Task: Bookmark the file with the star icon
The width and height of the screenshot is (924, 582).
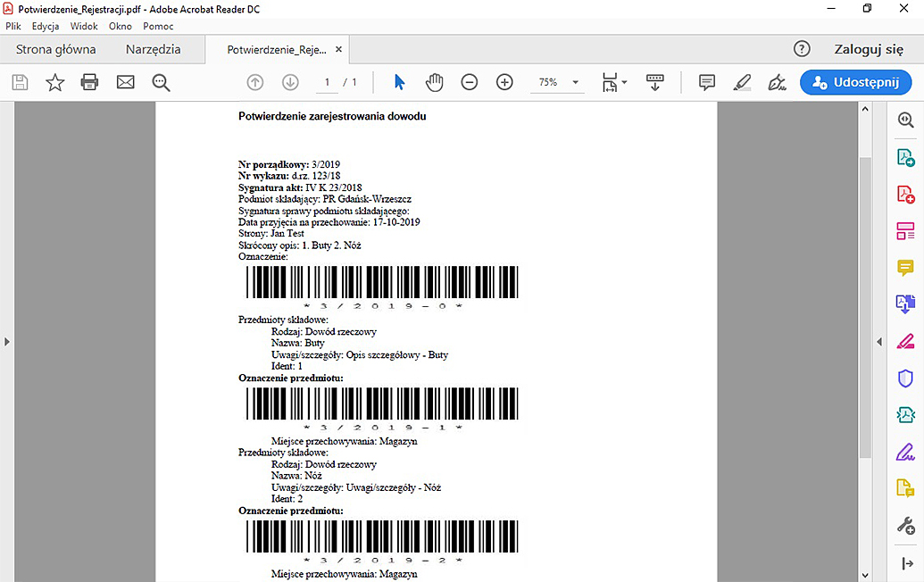Action: click(x=54, y=82)
